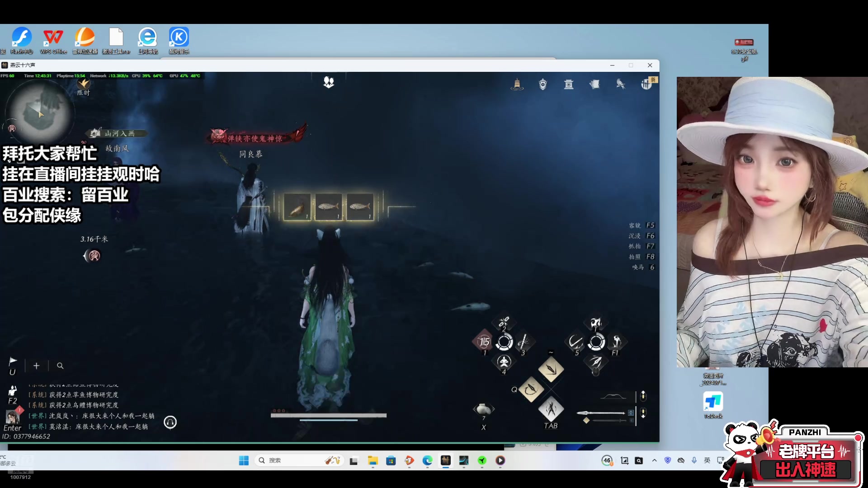Use the medicine jar item X

click(x=484, y=409)
